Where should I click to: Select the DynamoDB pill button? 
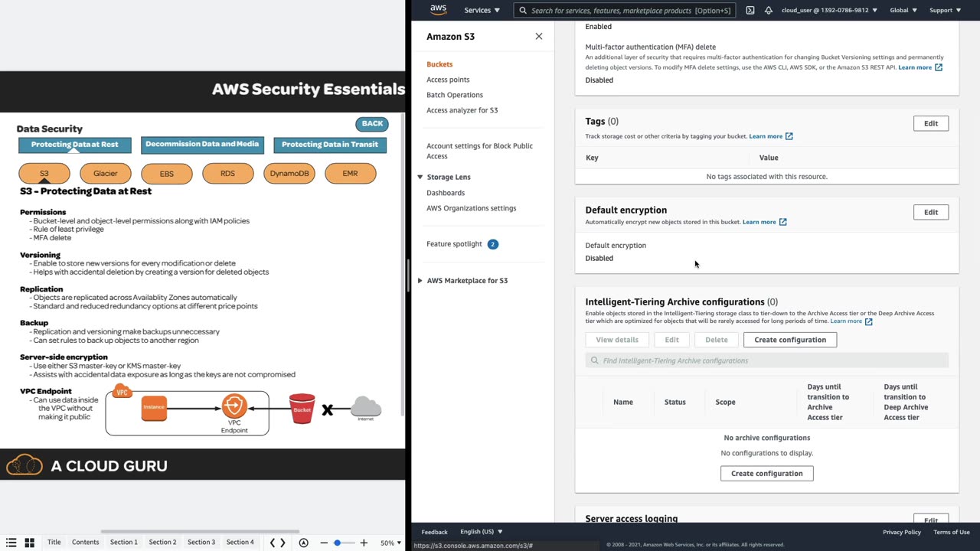289,174
